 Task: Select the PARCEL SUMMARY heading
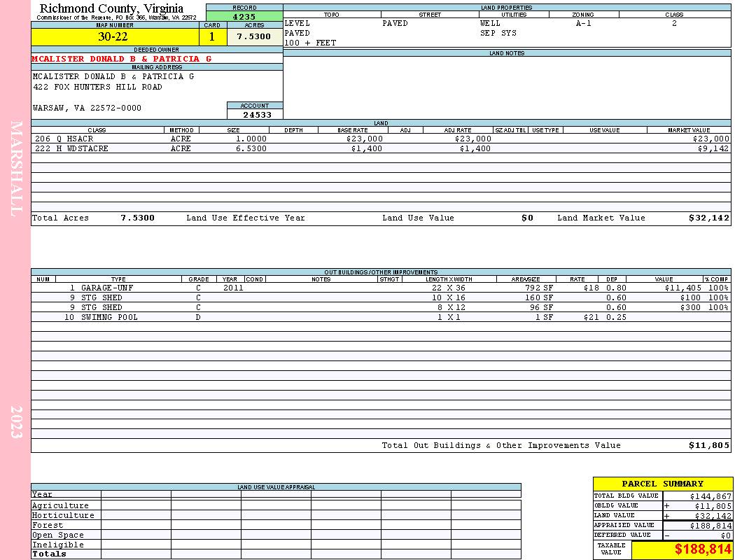click(663, 484)
